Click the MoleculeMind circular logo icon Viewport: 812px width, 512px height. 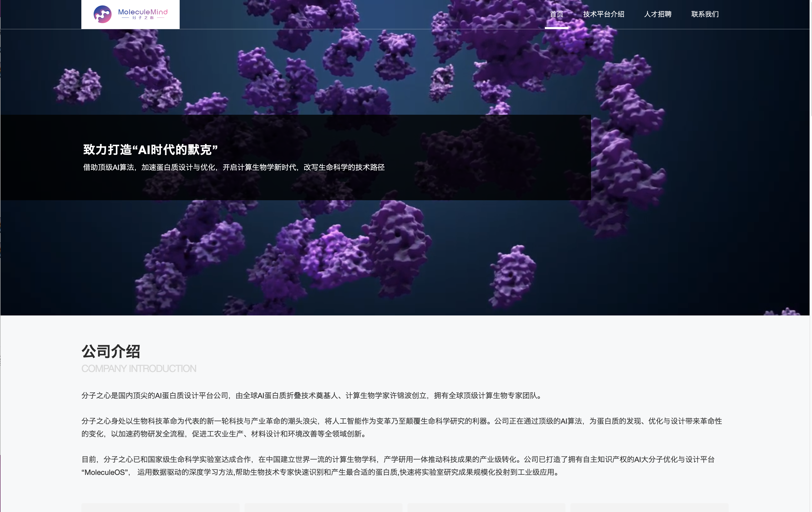(x=102, y=14)
